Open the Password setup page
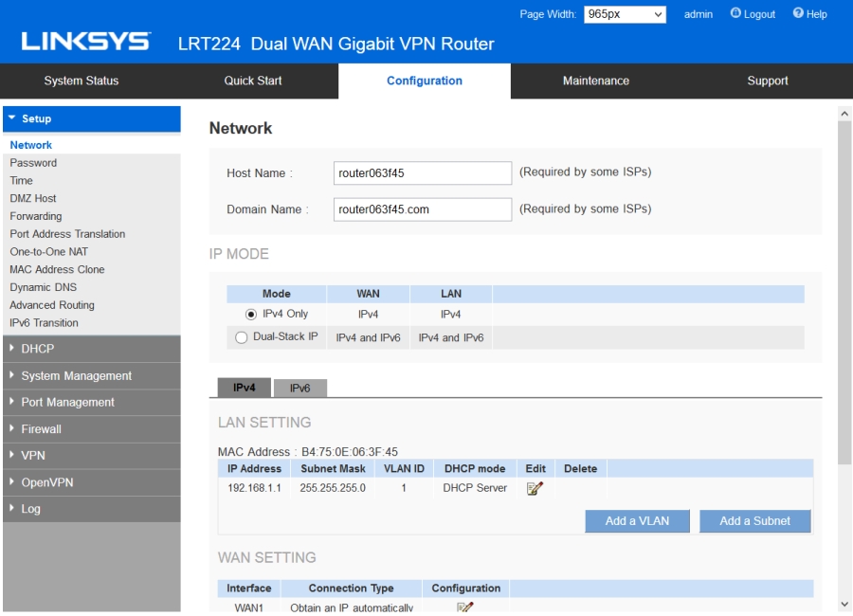 33,163
